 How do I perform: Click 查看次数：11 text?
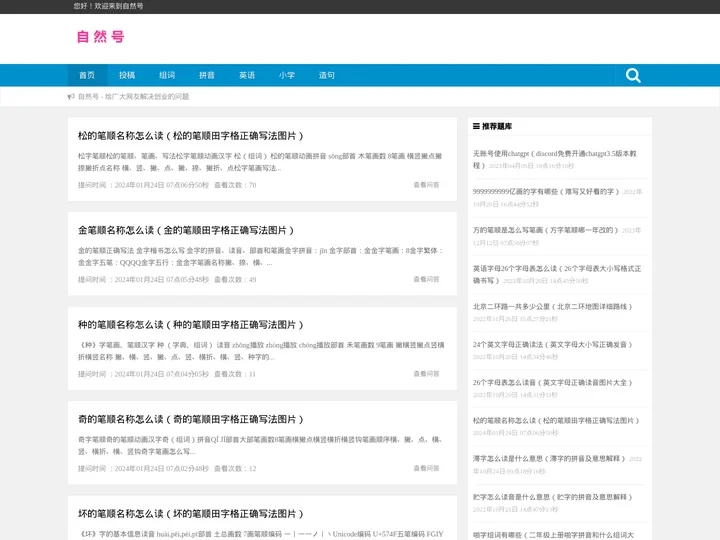point(235,374)
